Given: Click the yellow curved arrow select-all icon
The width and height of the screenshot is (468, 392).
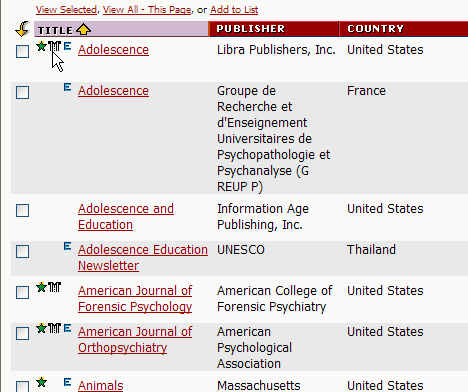Looking at the screenshot, I should [22, 29].
